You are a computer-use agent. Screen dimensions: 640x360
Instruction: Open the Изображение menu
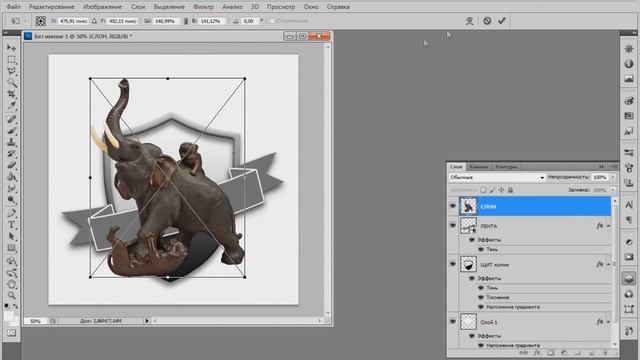102,7
